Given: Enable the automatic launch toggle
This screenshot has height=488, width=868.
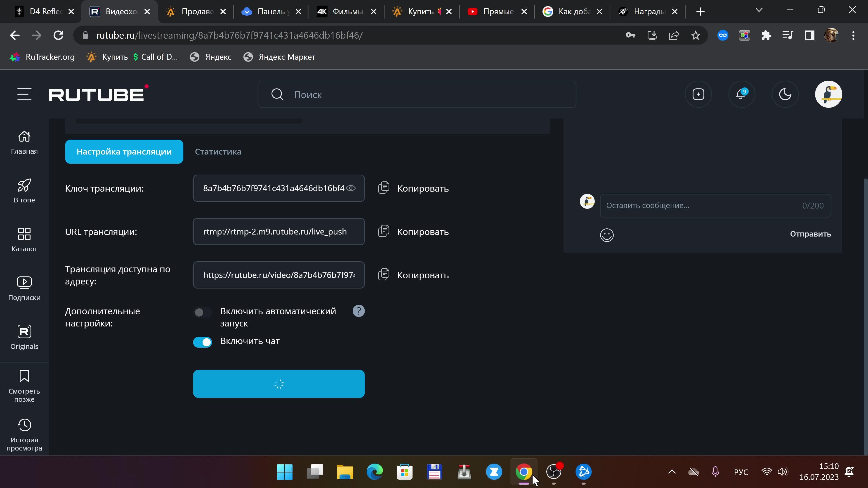Looking at the screenshot, I should pyautogui.click(x=202, y=312).
